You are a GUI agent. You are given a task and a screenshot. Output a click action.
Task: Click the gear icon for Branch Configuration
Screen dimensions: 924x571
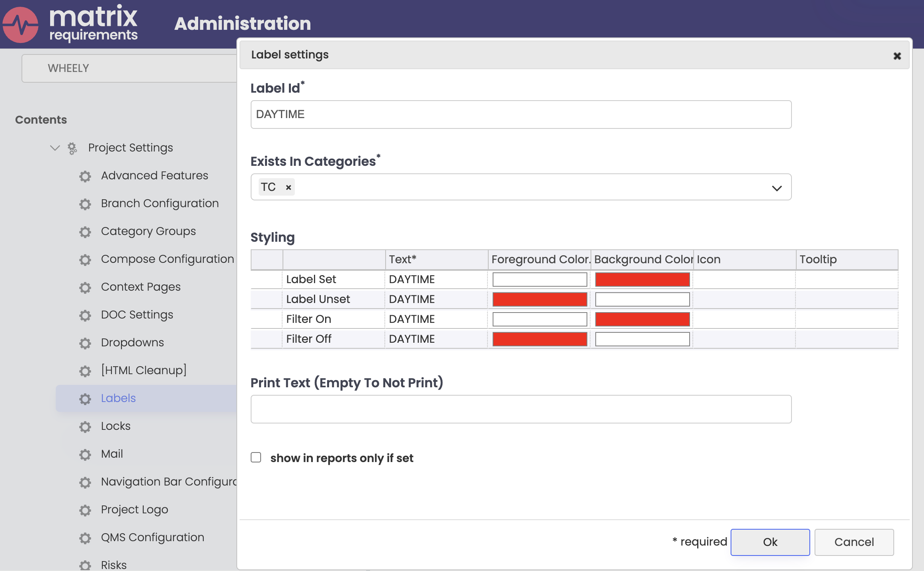click(86, 203)
